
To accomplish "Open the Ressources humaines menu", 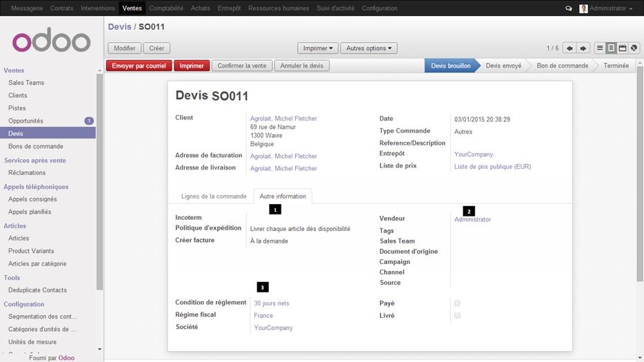I will point(279,8).
